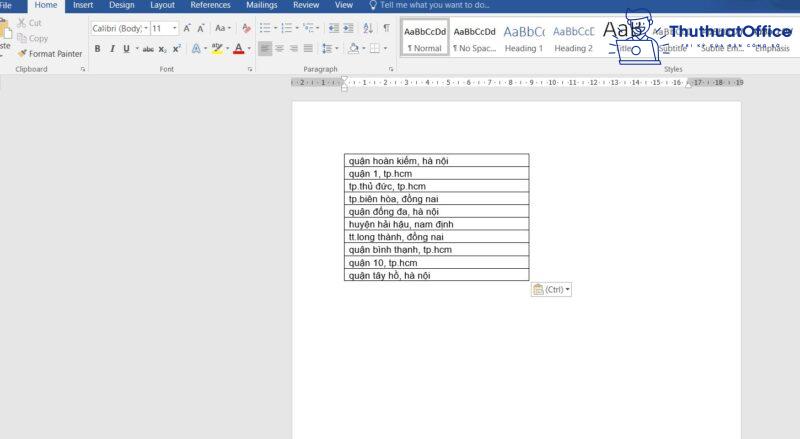Toggle bold formatting

(x=97, y=49)
